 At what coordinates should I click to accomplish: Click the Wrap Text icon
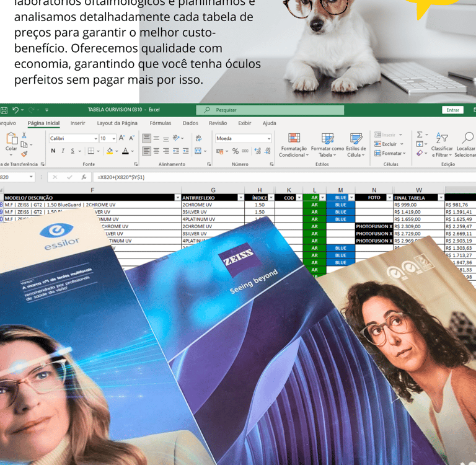198,138
